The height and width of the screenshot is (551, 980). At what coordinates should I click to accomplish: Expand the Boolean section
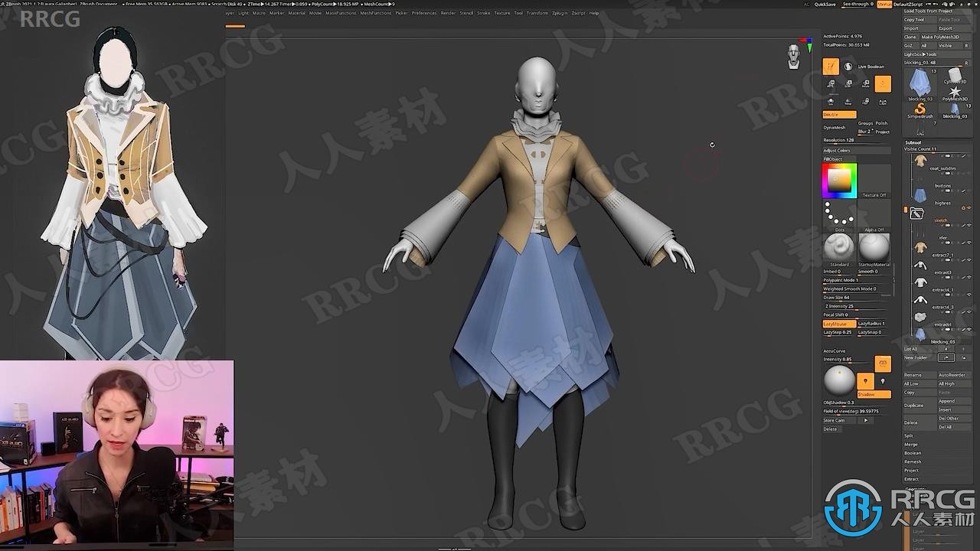click(913, 453)
